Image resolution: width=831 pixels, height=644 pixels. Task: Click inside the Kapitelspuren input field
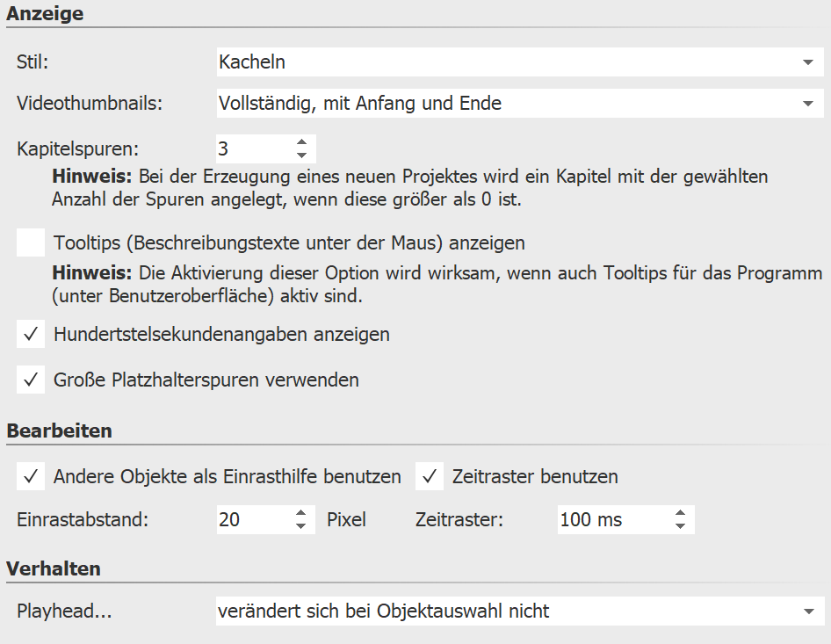(250, 148)
